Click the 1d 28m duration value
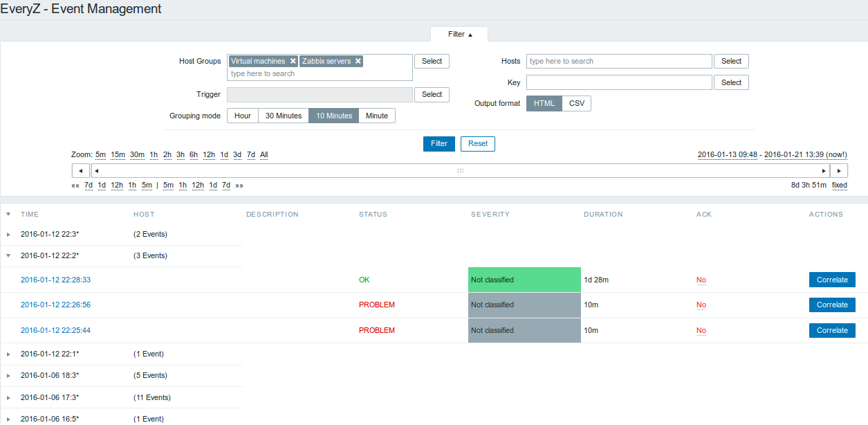 coord(596,280)
